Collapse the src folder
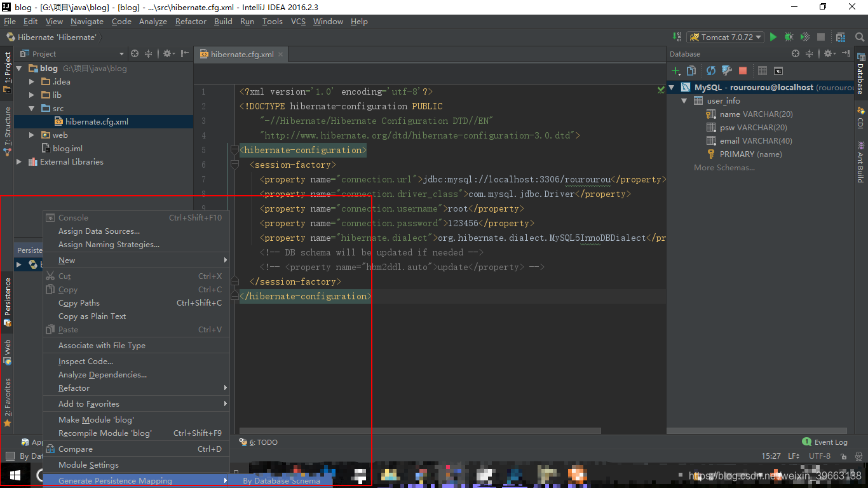 [x=32, y=109]
